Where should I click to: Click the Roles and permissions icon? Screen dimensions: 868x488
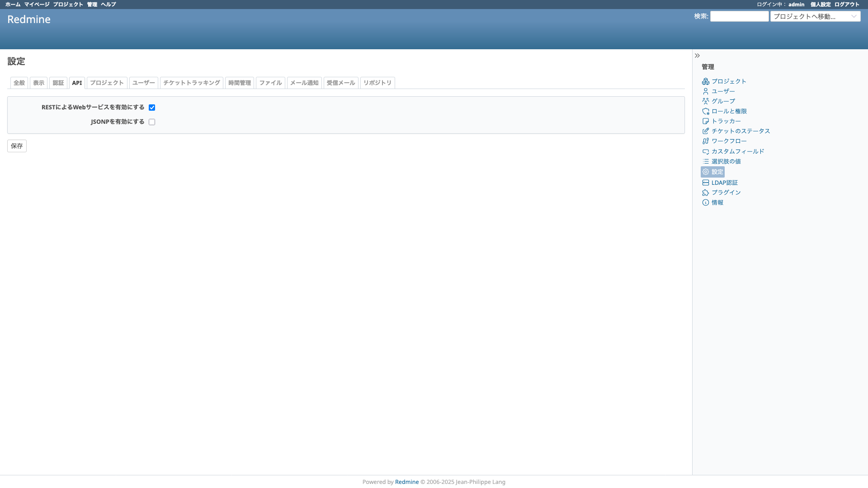point(705,111)
